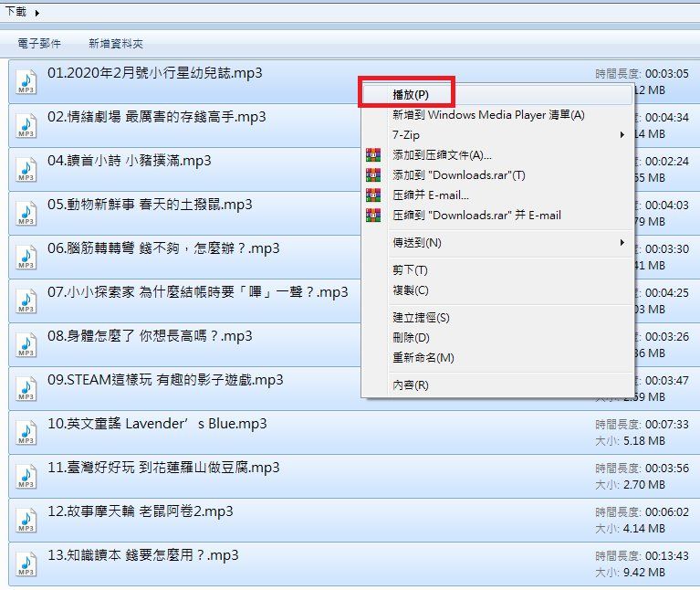Click MP3 icon of 01.2020年2月號小行星幼兒誌.mp3
This screenshot has width=700, height=590.
(26, 82)
